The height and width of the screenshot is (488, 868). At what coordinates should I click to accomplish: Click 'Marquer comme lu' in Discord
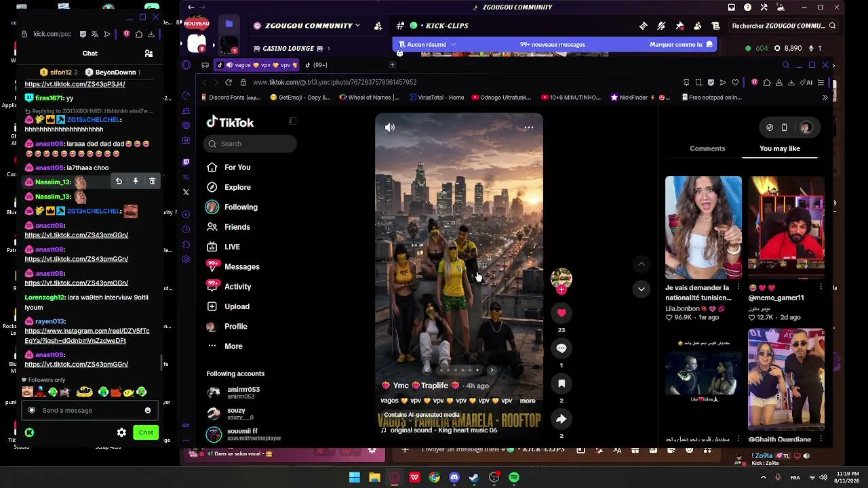click(681, 45)
